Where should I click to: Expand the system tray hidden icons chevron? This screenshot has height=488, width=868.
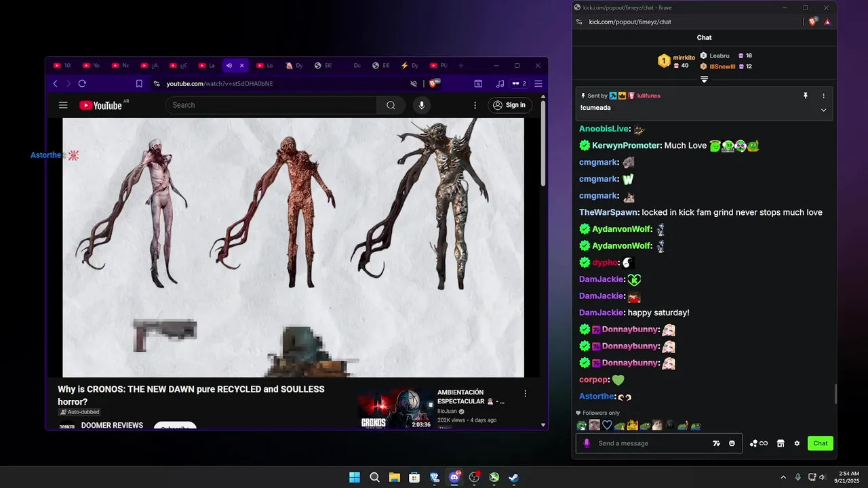pyautogui.click(x=783, y=477)
